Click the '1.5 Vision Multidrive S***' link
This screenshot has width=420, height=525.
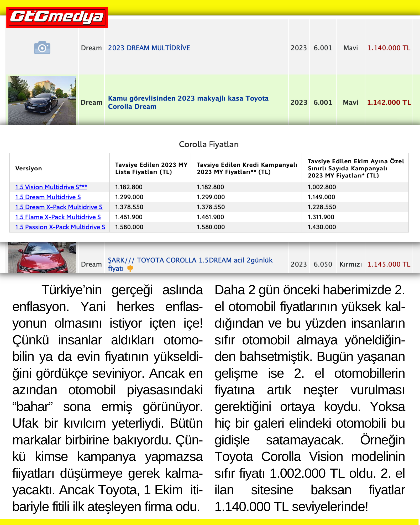pos(51,187)
